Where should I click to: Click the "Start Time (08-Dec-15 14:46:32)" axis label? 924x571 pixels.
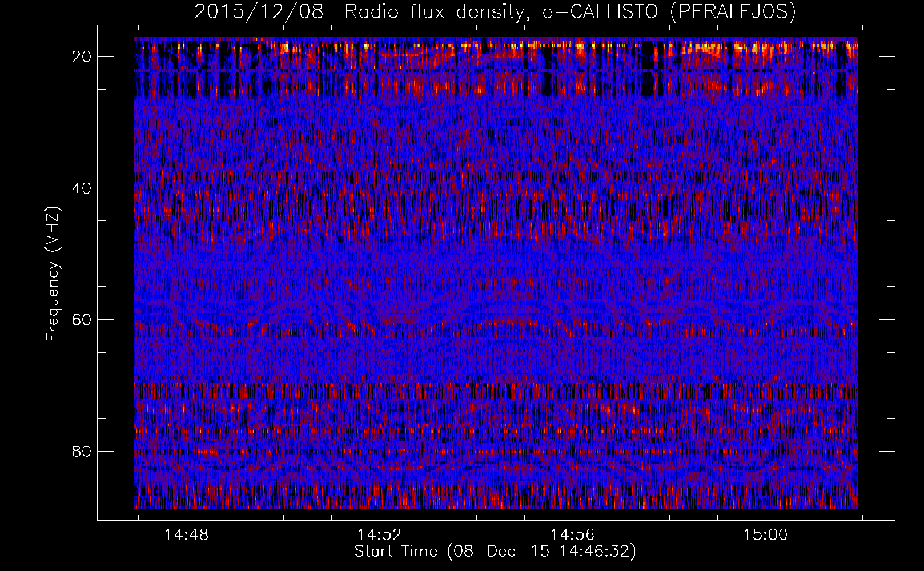pos(495,552)
